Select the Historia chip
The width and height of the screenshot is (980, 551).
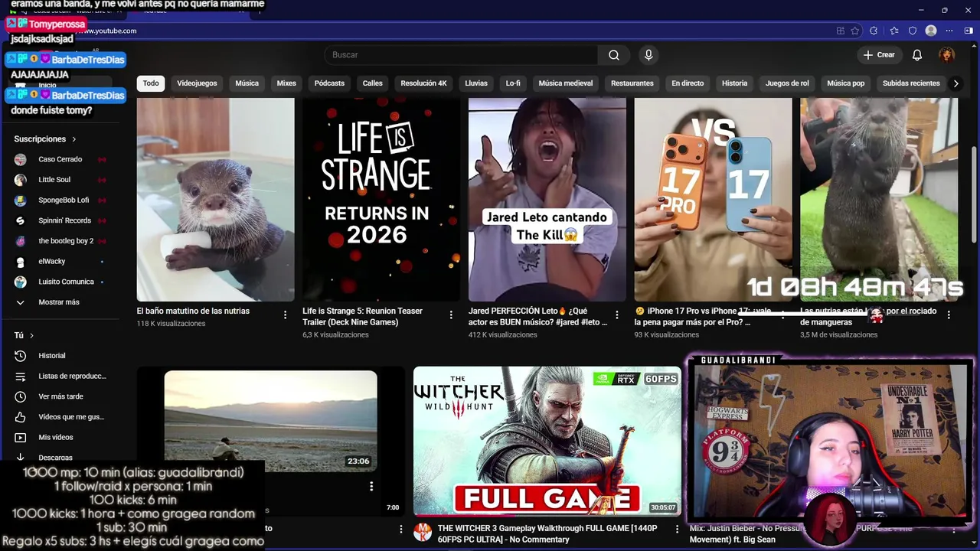point(734,83)
